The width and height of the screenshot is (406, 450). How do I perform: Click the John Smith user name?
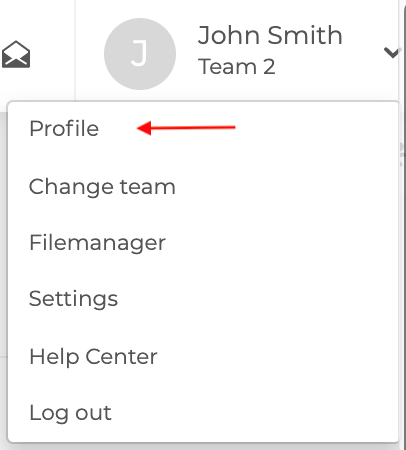[270, 35]
